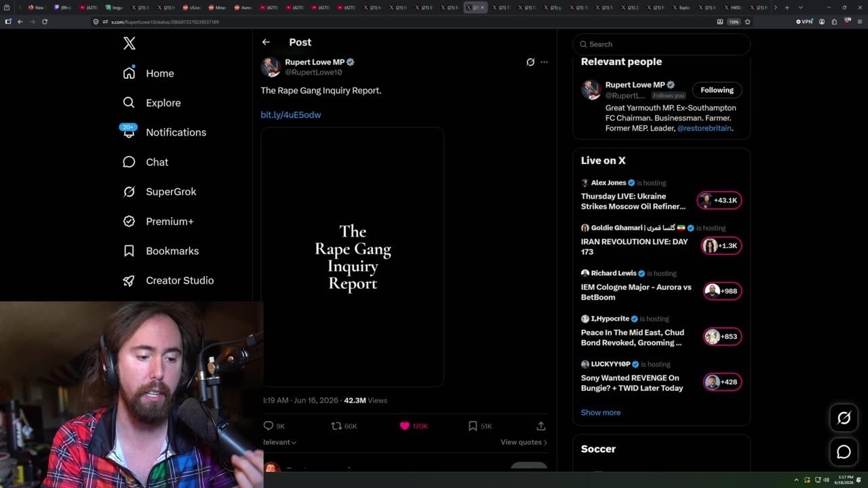
Task: Click the taskbar volume speaker icon
Action: (x=826, y=480)
